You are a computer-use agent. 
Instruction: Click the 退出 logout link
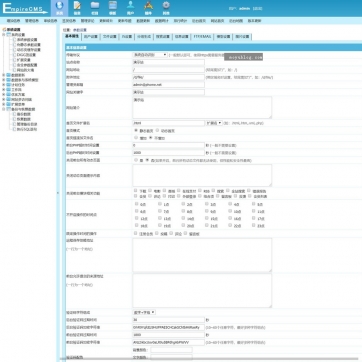tap(257, 9)
